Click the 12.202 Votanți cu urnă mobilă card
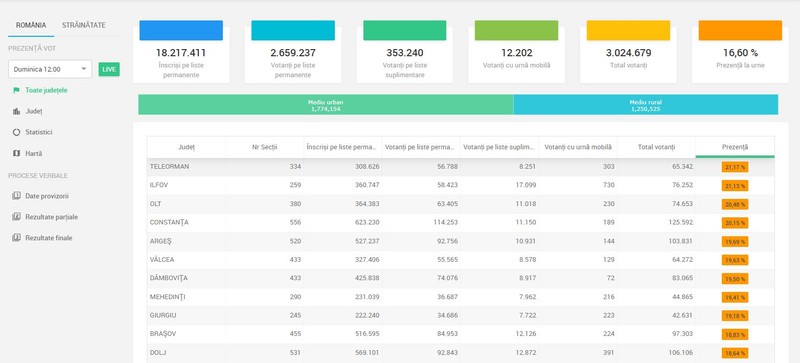This screenshot has width=800, height=363. [x=516, y=52]
